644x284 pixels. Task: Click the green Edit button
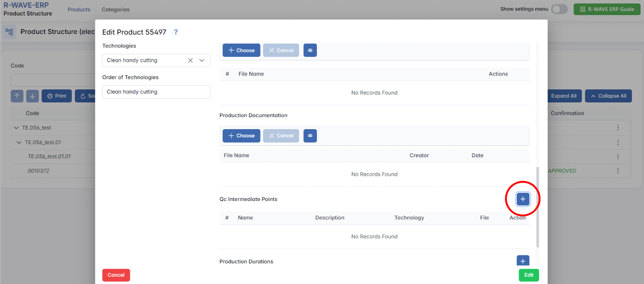(528, 275)
